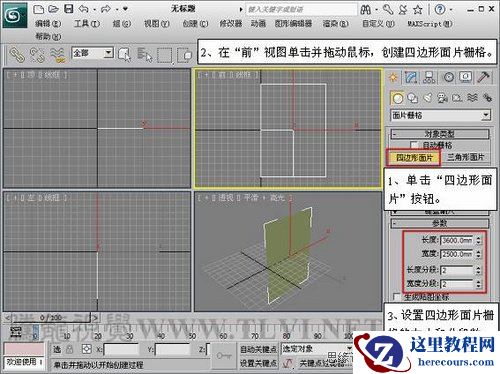Activate the Select Object tool
This screenshot has height=374, width=500.
(124, 55)
